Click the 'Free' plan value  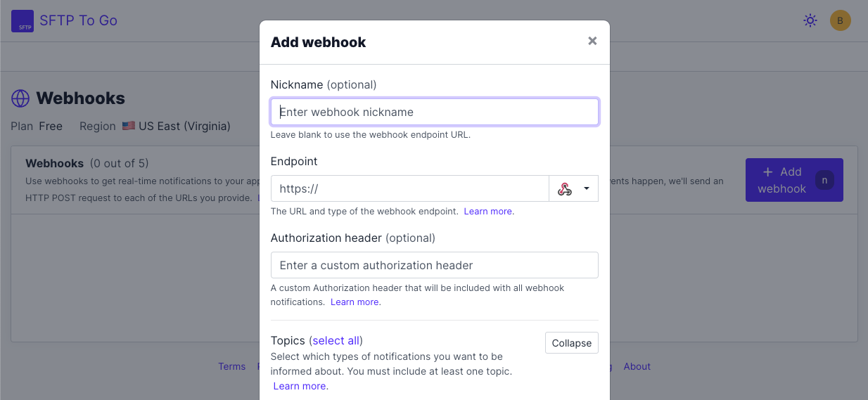click(x=51, y=126)
